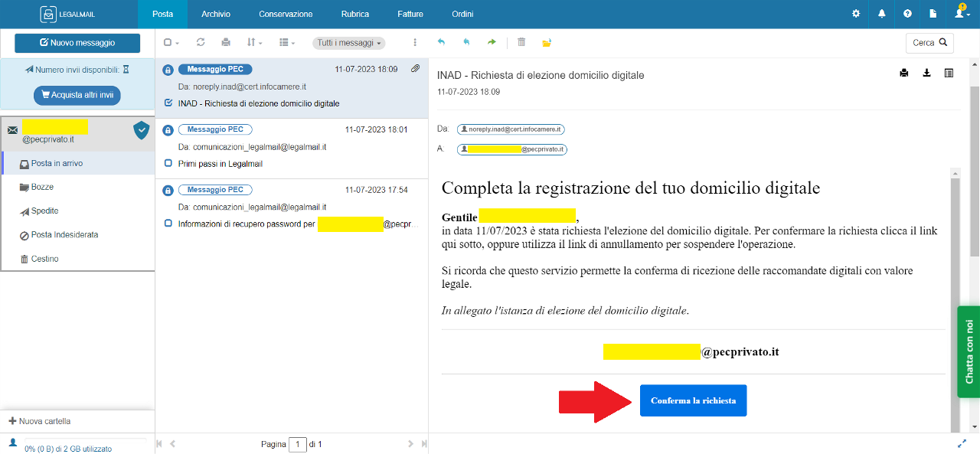Click the green forward arrow icon

(492, 43)
